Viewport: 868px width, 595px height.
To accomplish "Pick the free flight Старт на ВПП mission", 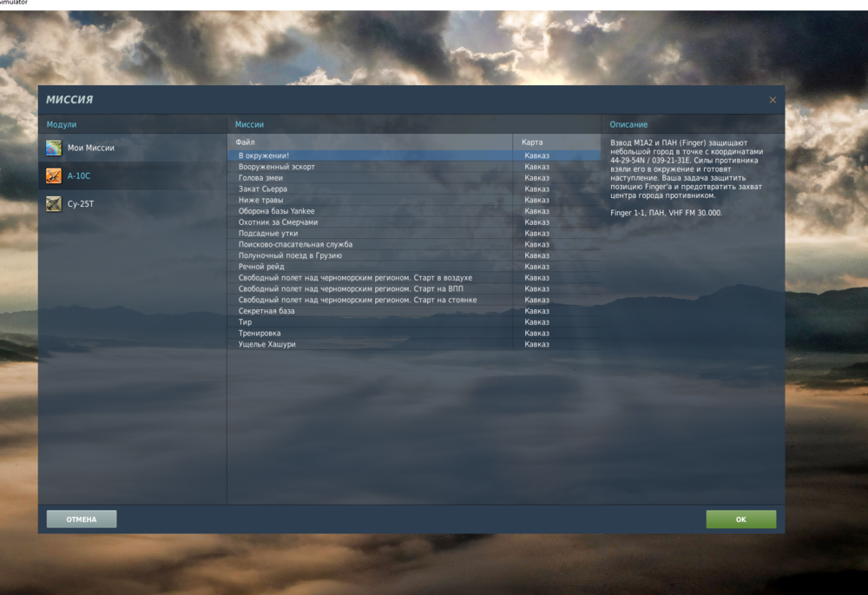I will pyautogui.click(x=414, y=288).
